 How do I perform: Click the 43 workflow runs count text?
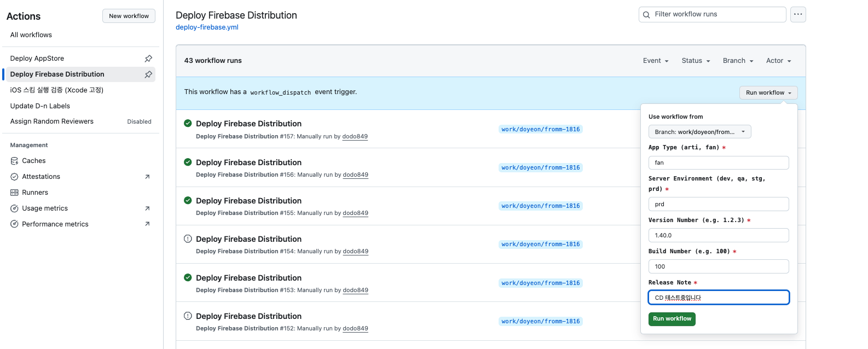213,61
